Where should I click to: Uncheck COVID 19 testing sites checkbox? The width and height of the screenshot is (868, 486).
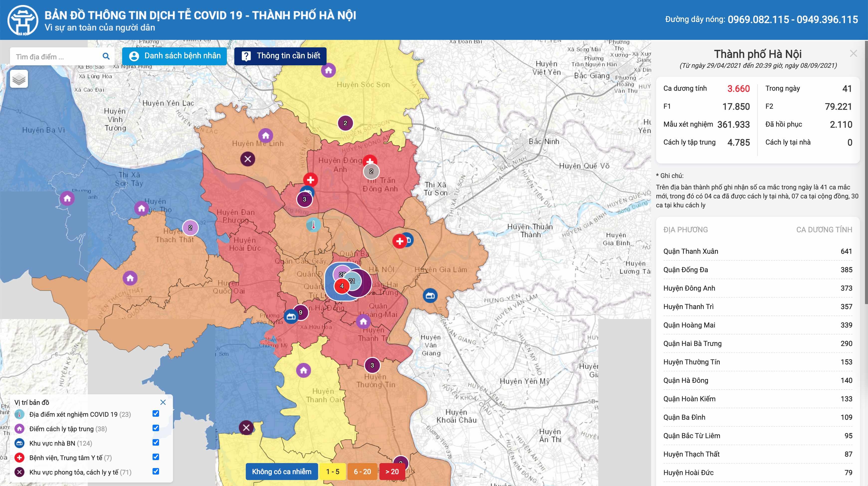coord(156,413)
